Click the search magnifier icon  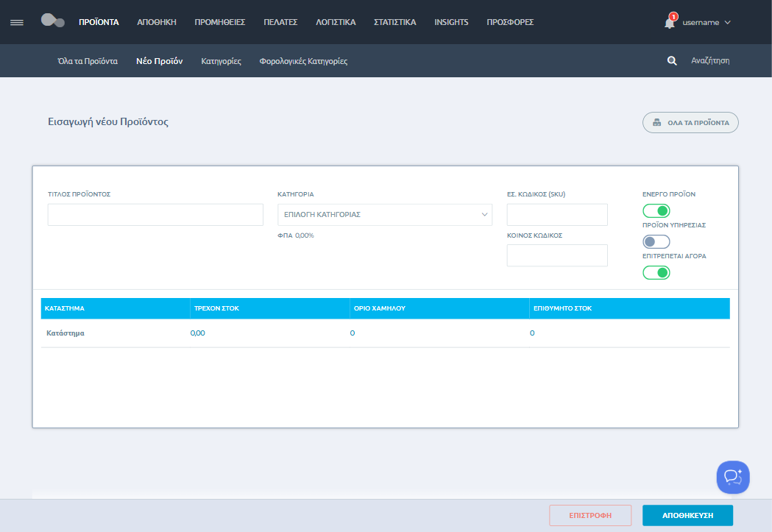[x=672, y=60]
